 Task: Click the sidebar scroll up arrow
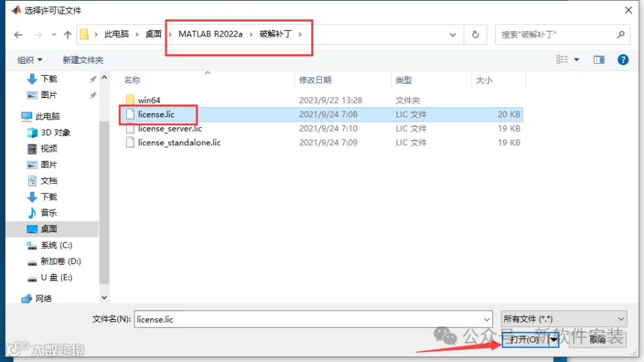[104, 77]
